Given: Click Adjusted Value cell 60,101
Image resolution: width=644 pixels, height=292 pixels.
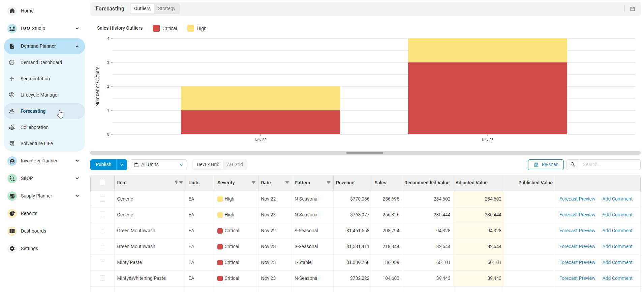Looking at the screenshot, I should [479, 262].
